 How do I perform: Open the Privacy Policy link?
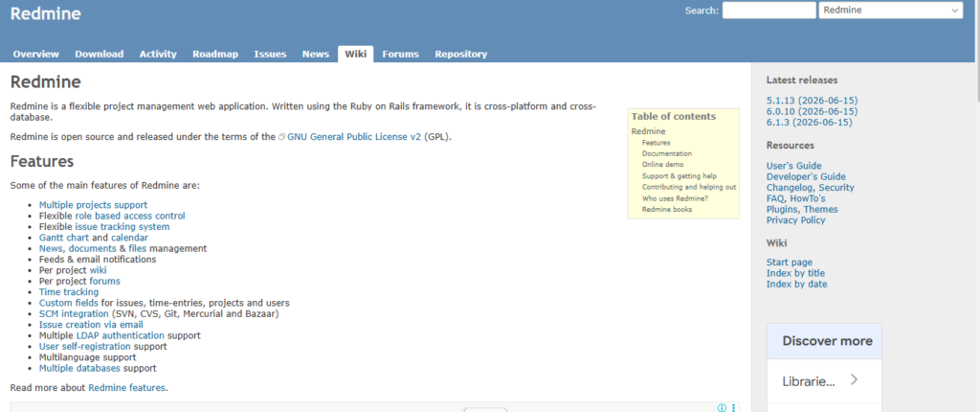(x=795, y=220)
